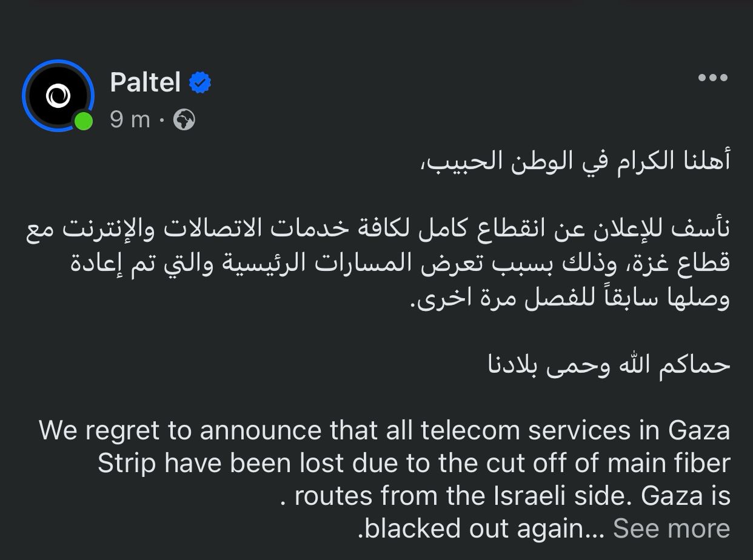Click the "9 m" post timestamp
The image size is (753, 560).
[x=130, y=120]
